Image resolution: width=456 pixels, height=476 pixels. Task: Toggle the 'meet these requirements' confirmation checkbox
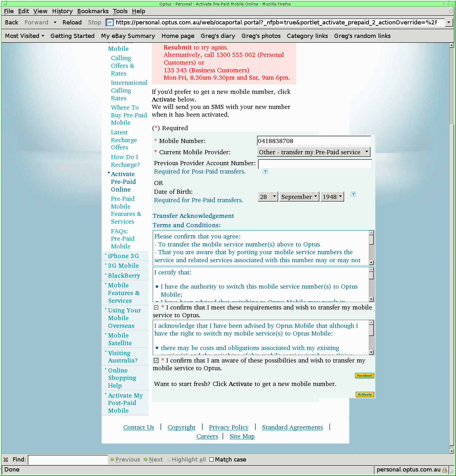click(x=156, y=308)
